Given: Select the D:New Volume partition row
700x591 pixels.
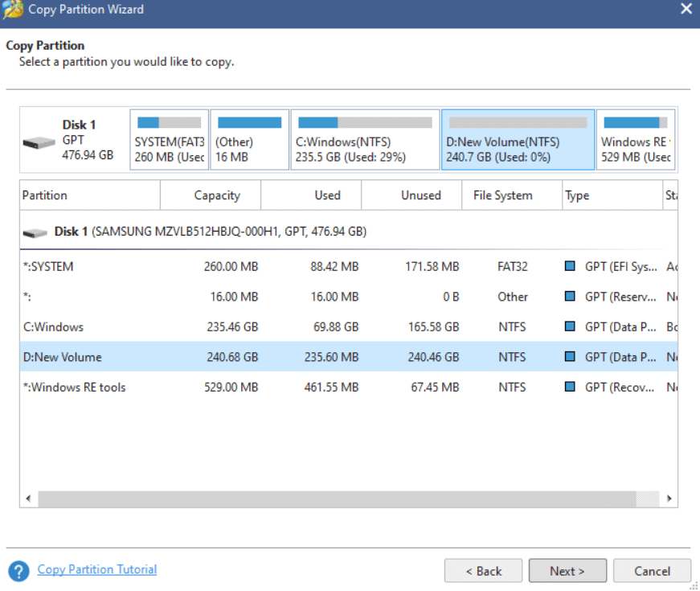Looking at the screenshot, I should [349, 356].
